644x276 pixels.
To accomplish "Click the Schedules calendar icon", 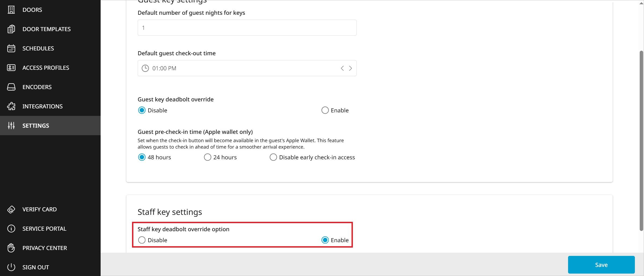I will pos(11,48).
